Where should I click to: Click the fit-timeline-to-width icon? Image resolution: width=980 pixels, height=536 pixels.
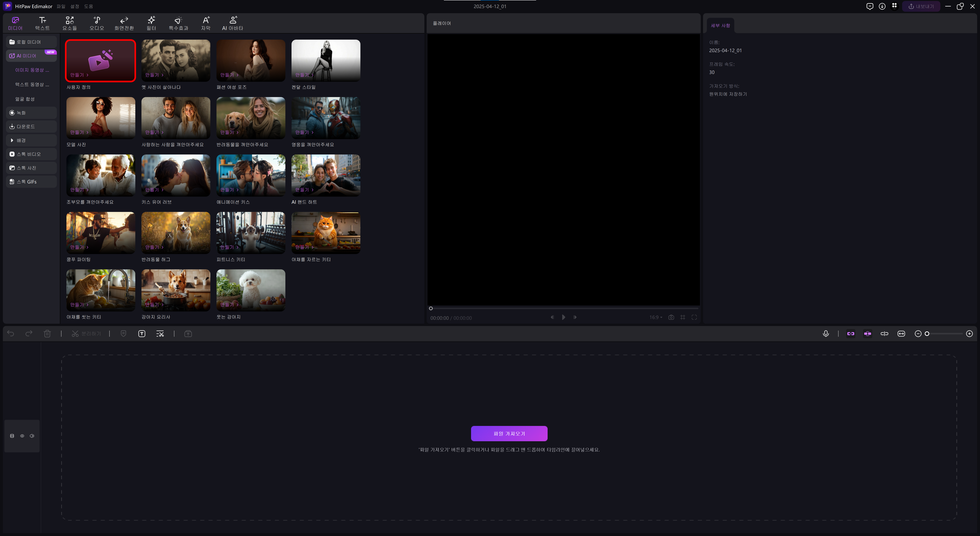[901, 334]
